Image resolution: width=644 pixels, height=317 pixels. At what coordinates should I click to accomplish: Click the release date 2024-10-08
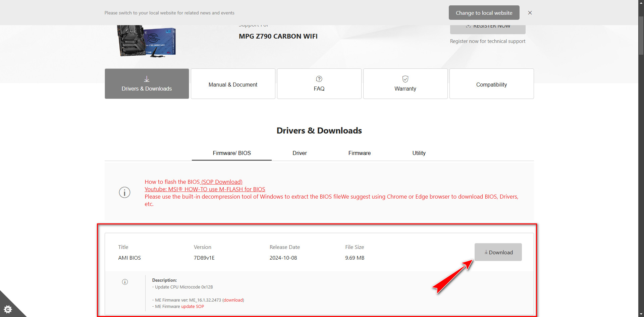coord(283,258)
